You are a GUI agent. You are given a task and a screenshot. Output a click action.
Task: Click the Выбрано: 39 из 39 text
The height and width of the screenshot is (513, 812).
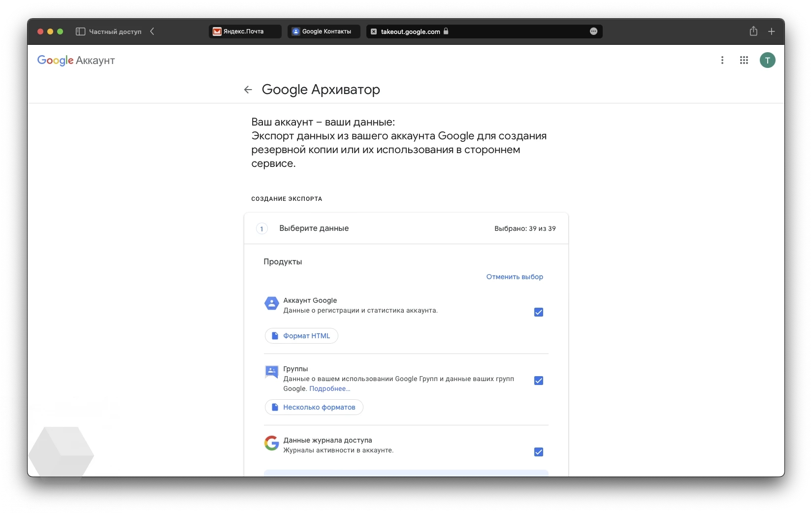tap(525, 228)
